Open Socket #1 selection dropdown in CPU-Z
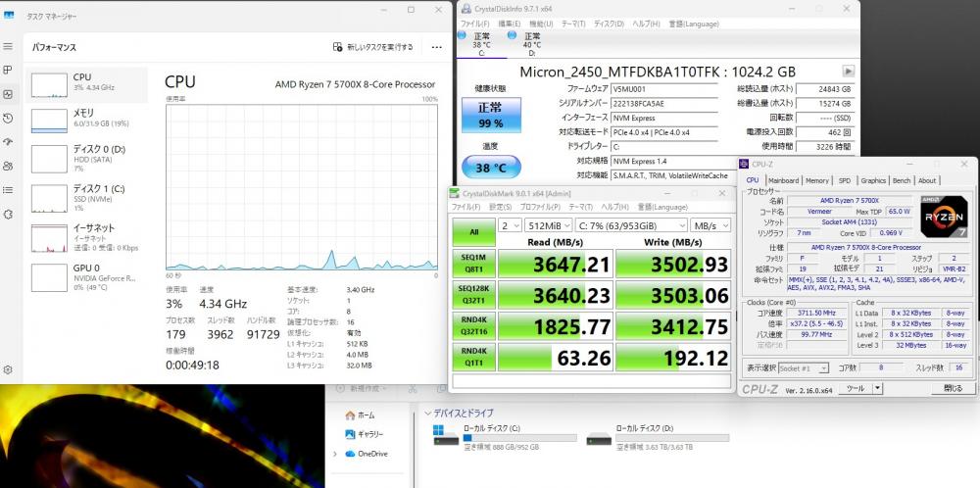980x488 pixels. 804,368
